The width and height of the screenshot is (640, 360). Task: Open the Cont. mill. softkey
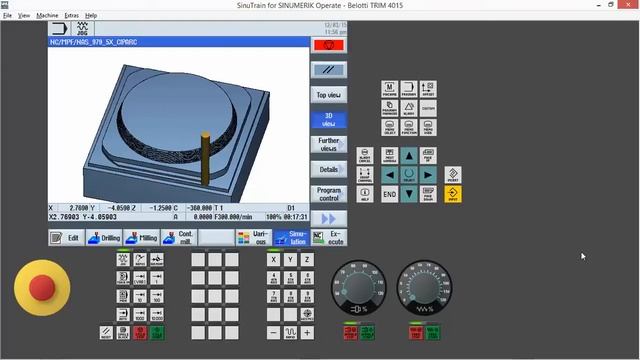tap(179, 238)
